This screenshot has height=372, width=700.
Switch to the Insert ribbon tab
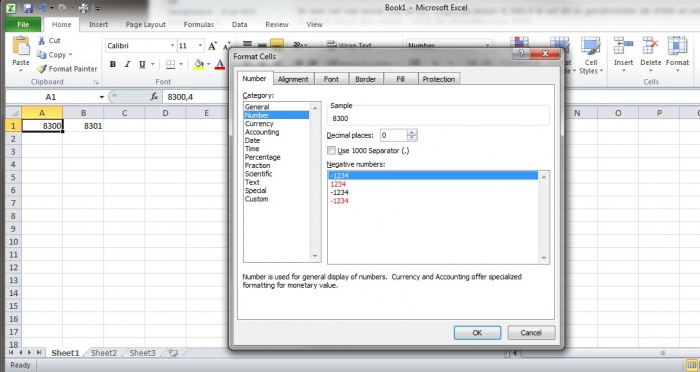click(98, 25)
